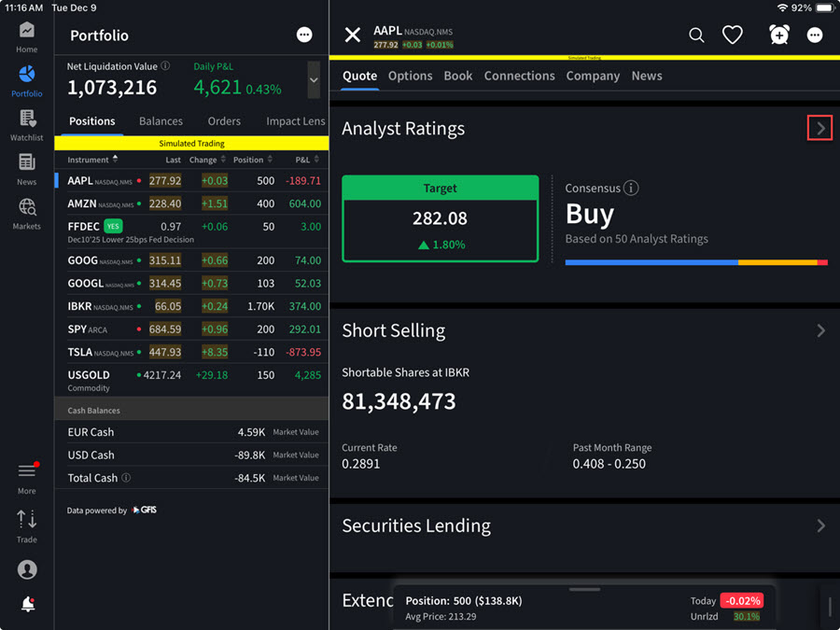Click the USD Cash balance row

click(191, 455)
